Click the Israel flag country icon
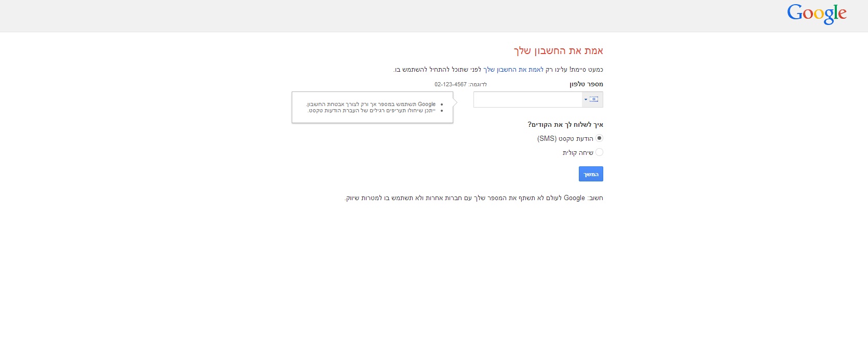The height and width of the screenshot is (341, 868). point(594,99)
